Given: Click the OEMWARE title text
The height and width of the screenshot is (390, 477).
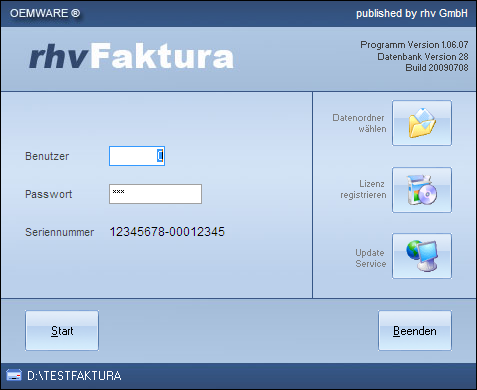Looking at the screenshot, I should (x=45, y=13).
